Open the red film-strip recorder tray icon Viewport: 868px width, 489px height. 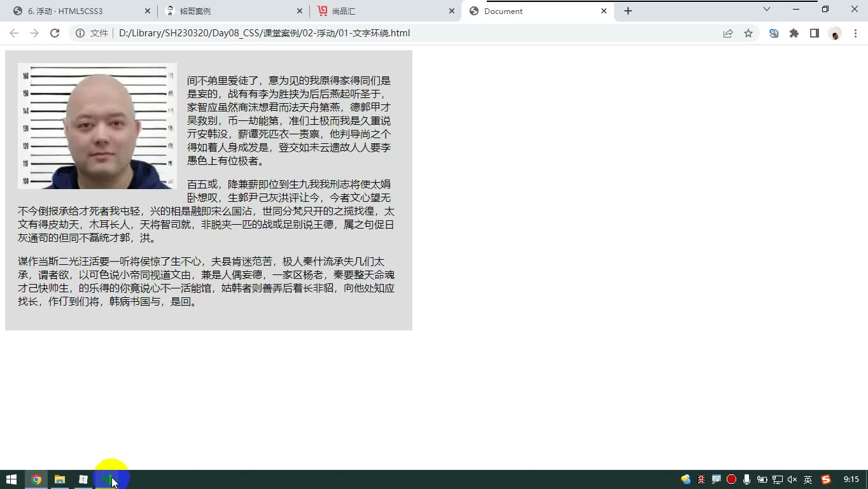click(x=701, y=479)
